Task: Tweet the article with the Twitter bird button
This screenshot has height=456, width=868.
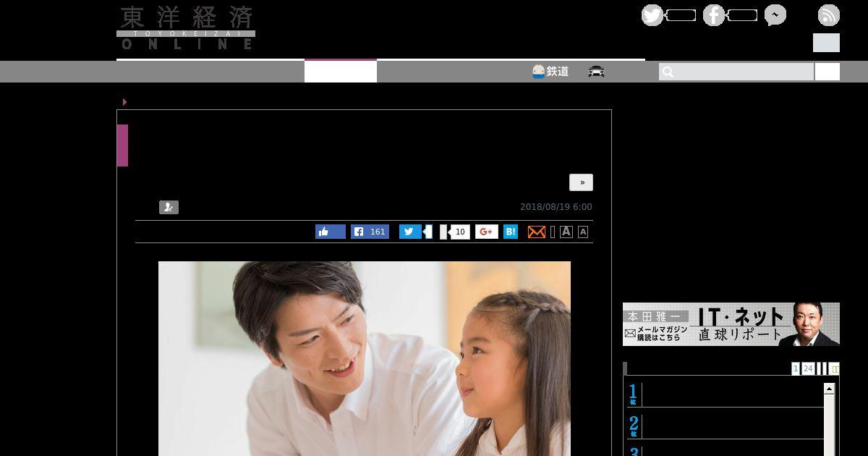Action: coord(409,232)
